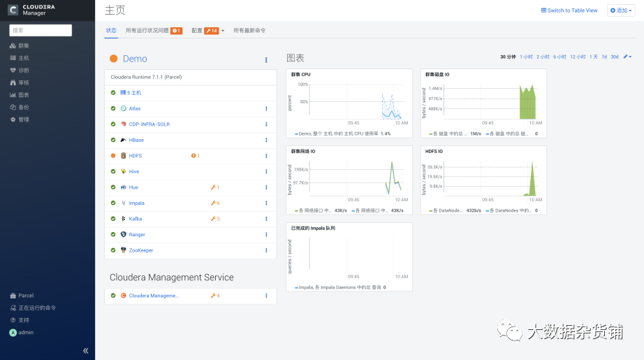Viewport: 644px width, 360px height.
Task: Open the 已完成的 Impala 队列 chart
Action: click(x=349, y=257)
